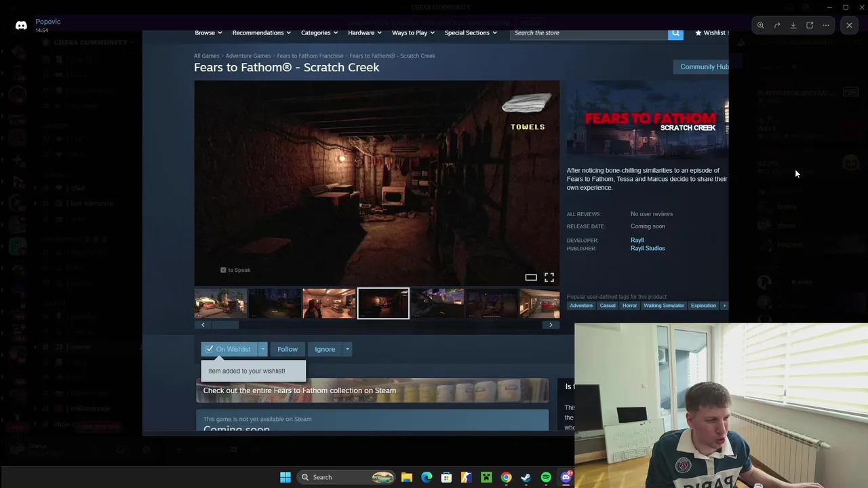This screenshot has width=868, height=488.
Task: Open the Ways to Play dropdown menu
Action: tap(413, 33)
